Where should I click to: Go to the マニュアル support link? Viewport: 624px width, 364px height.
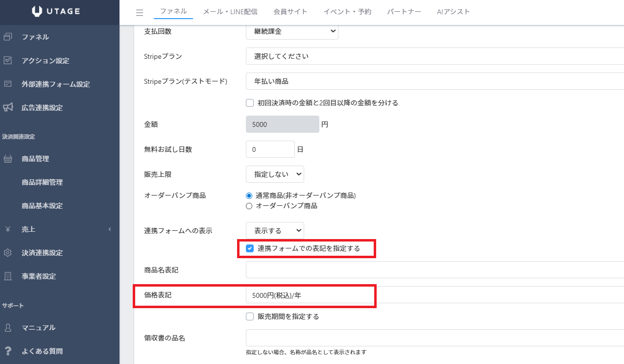[x=38, y=327]
